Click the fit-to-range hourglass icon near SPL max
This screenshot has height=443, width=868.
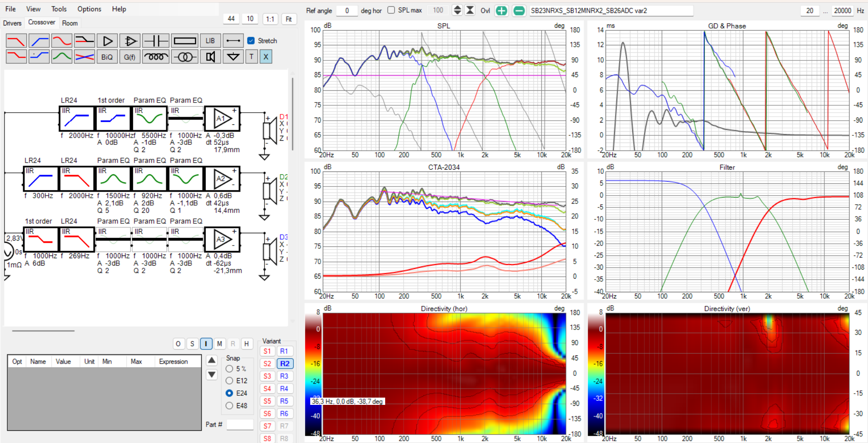coord(471,10)
